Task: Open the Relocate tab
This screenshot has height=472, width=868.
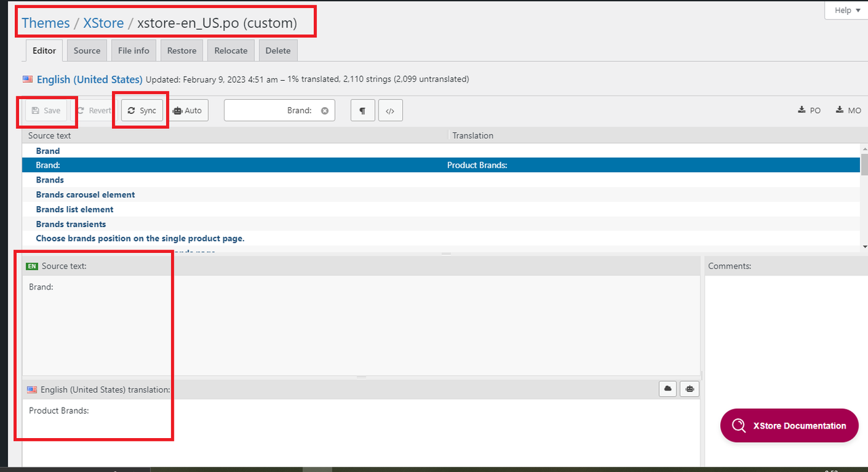Action: pyautogui.click(x=231, y=51)
